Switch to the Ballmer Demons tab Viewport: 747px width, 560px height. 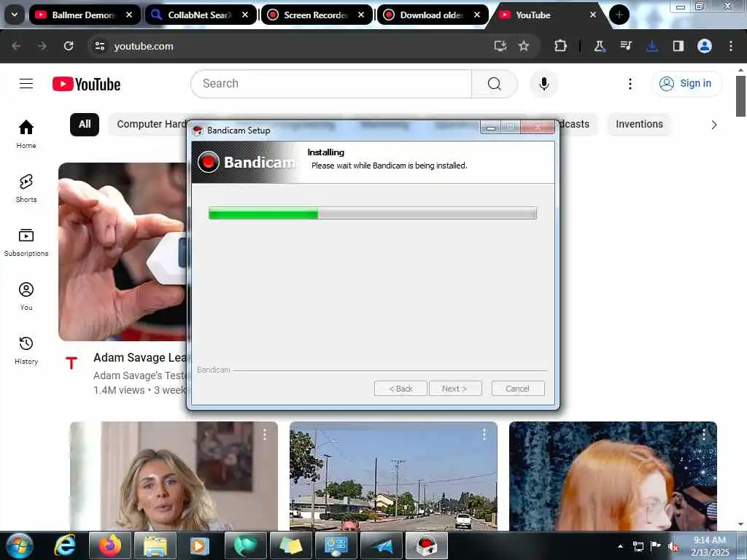(x=83, y=15)
